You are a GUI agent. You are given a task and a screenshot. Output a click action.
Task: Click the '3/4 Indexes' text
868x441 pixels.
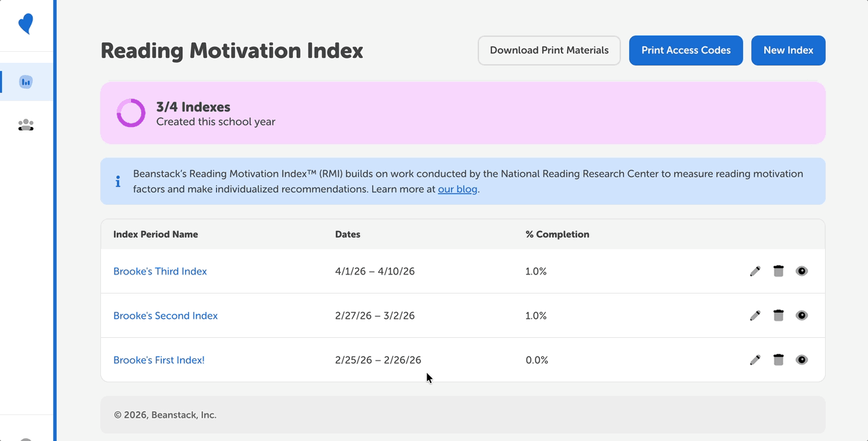[x=193, y=107]
